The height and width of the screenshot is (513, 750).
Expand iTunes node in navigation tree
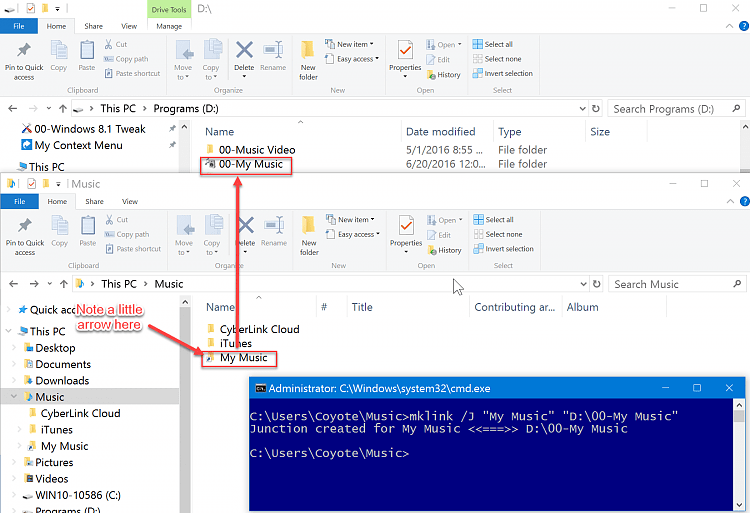[x=19, y=429]
